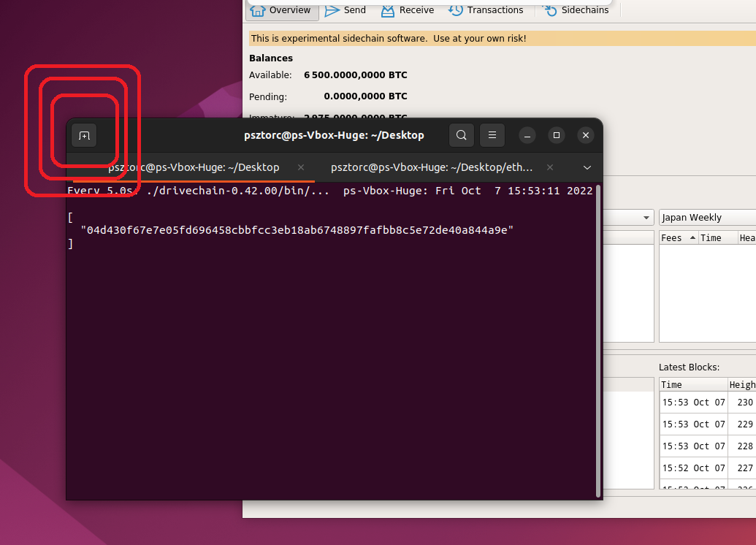Screen dimensions: 756x545
Task: Click Time header in Latest Blocks table
Action: 693,384
